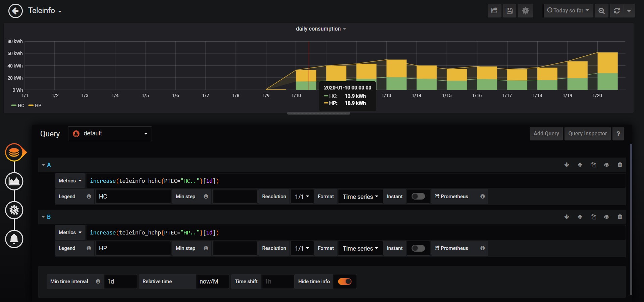Open the Metrics dropdown of query A
Viewport: 644px width, 302px height.
70,181
